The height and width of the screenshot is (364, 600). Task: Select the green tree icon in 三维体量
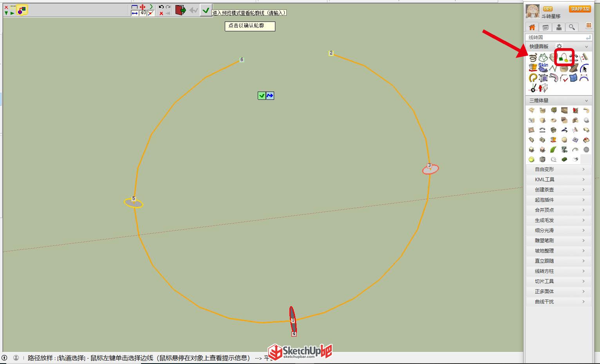click(x=553, y=110)
